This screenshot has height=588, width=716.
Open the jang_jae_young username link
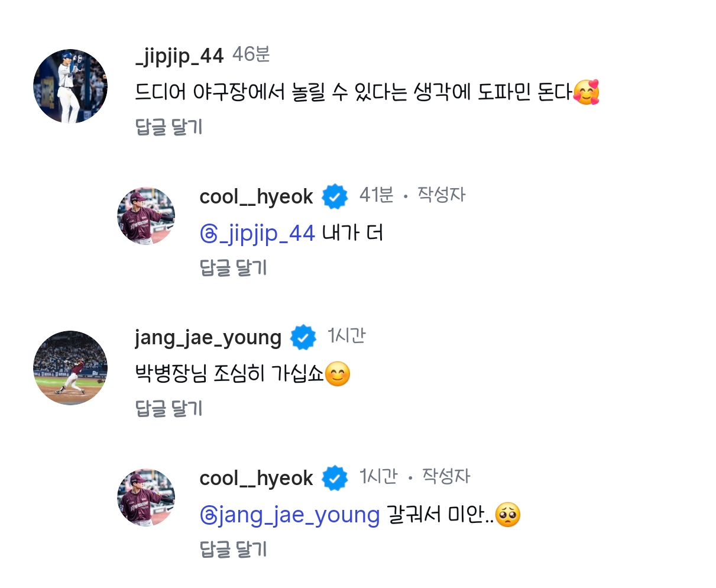(208, 337)
